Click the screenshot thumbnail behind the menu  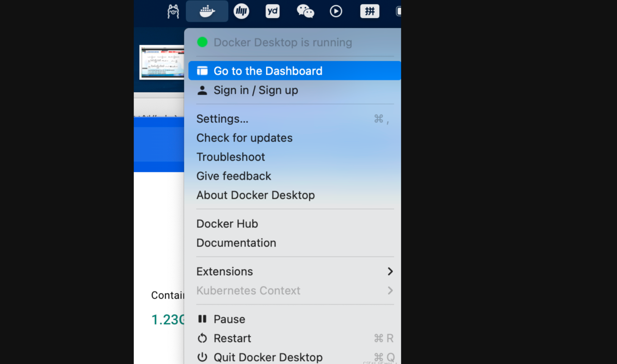point(162,62)
